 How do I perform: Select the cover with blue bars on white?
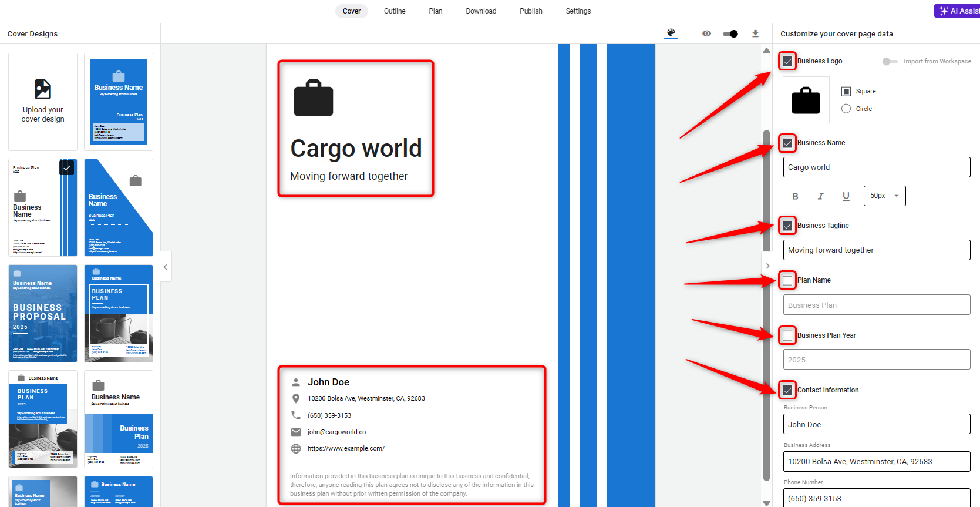pos(119,419)
